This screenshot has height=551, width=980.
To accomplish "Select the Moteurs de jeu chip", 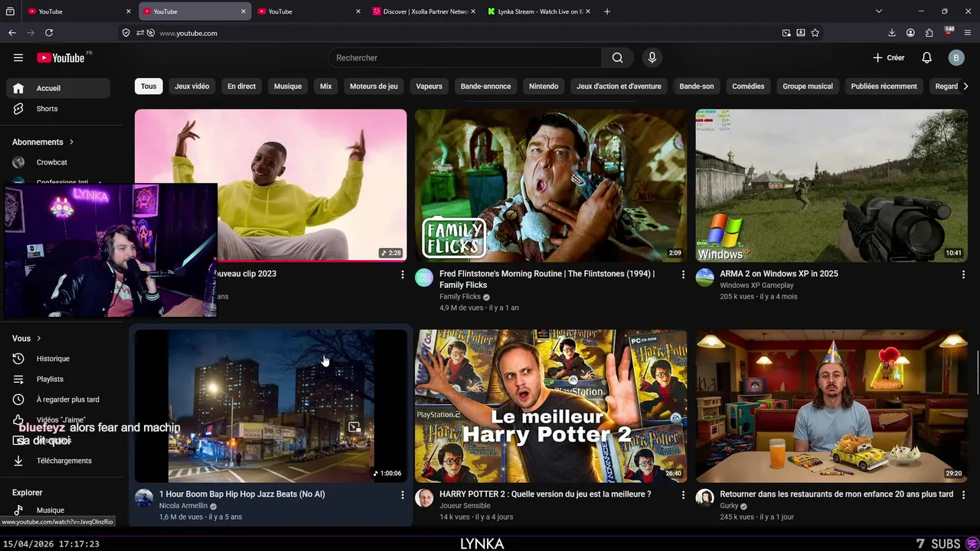I will [374, 86].
